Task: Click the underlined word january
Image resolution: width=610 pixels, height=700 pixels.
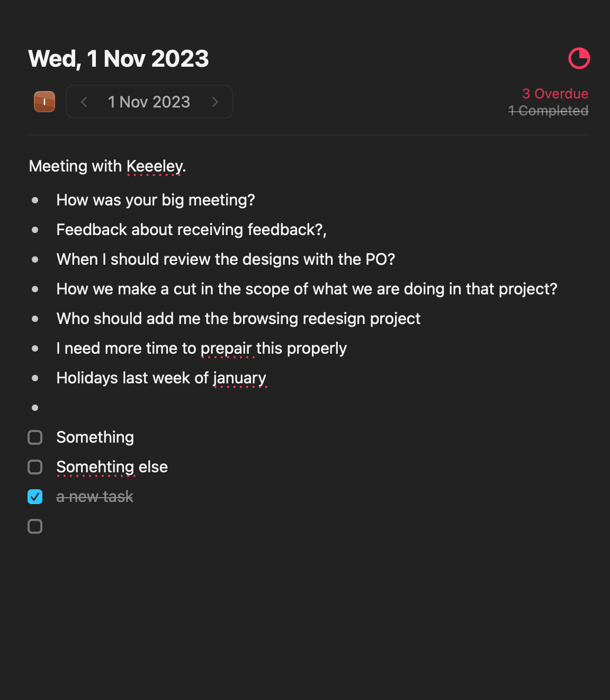Action: (239, 378)
